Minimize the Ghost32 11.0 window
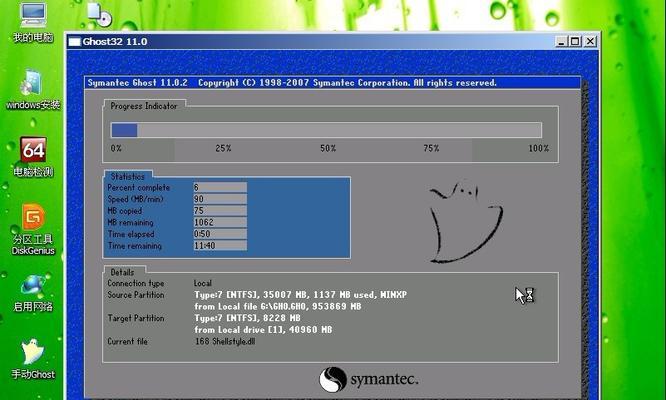This screenshot has width=666, height=400. (x=561, y=42)
